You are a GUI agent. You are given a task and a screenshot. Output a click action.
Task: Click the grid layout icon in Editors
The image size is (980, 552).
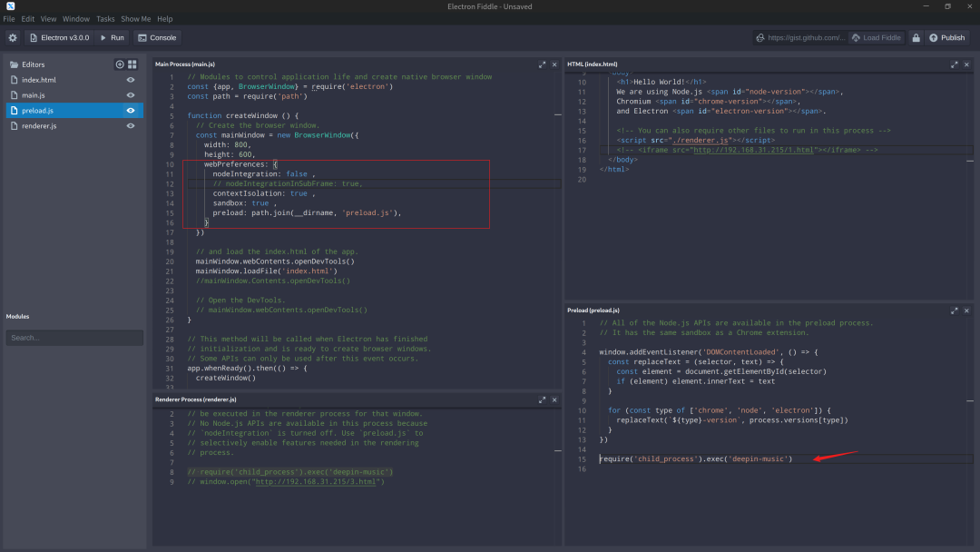pyautogui.click(x=132, y=64)
